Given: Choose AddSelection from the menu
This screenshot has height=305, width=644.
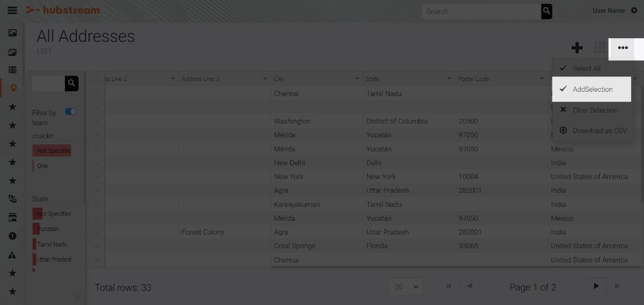Looking at the screenshot, I should click(591, 89).
